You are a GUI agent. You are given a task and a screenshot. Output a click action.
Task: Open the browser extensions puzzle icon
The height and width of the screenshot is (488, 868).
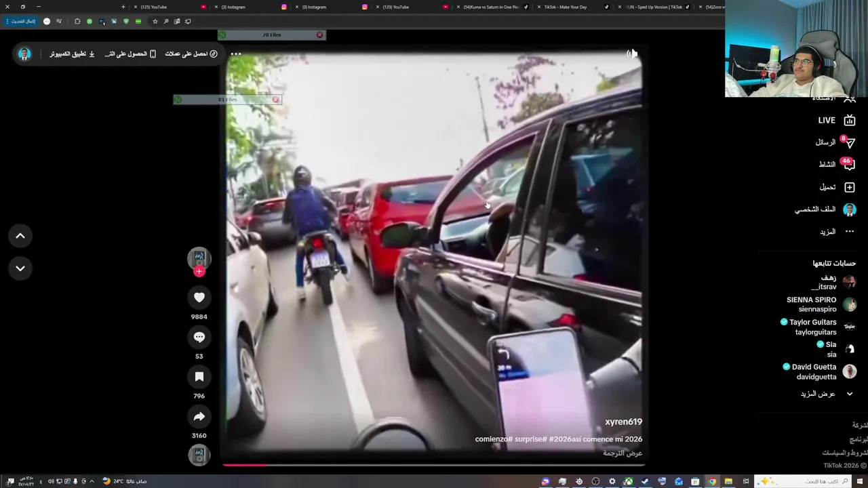pyautogui.click(x=77, y=21)
